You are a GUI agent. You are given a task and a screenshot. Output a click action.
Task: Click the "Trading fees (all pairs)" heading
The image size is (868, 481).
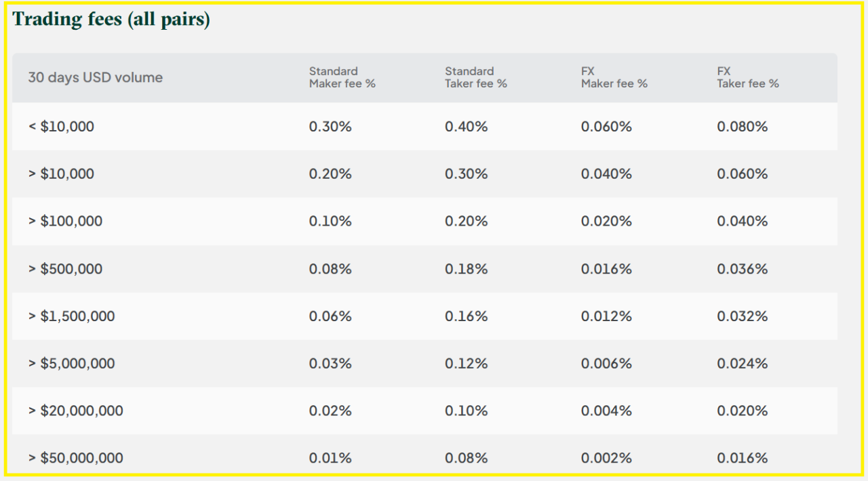click(x=111, y=20)
